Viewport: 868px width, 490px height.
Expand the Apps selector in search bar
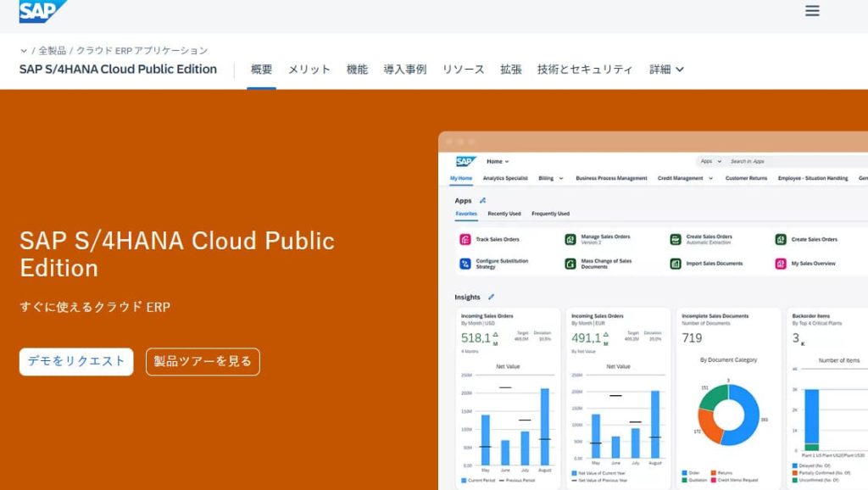711,161
